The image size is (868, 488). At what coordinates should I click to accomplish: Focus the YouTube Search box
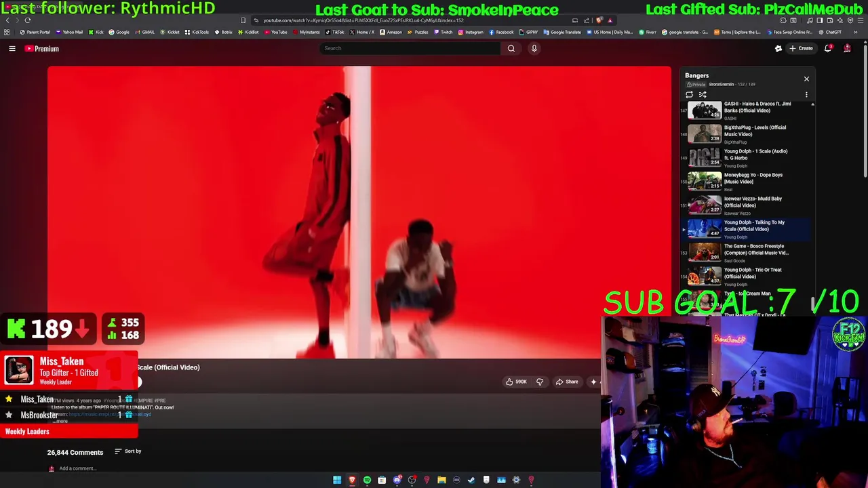(x=410, y=48)
